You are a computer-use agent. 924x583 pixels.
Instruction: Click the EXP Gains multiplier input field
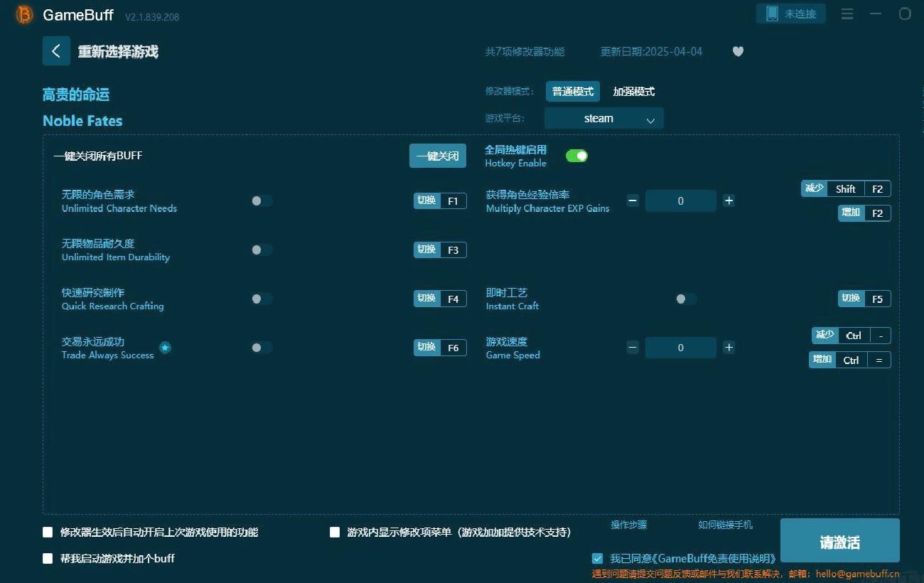681,201
